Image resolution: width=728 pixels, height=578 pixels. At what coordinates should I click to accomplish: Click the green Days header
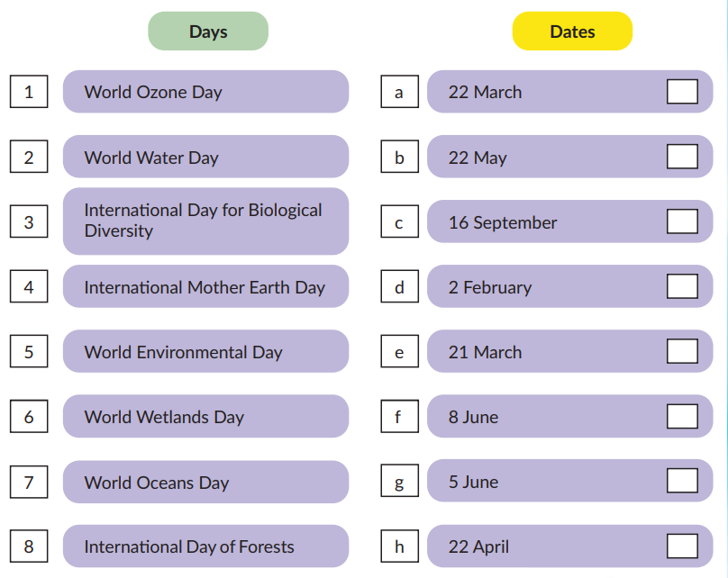pyautogui.click(x=208, y=32)
